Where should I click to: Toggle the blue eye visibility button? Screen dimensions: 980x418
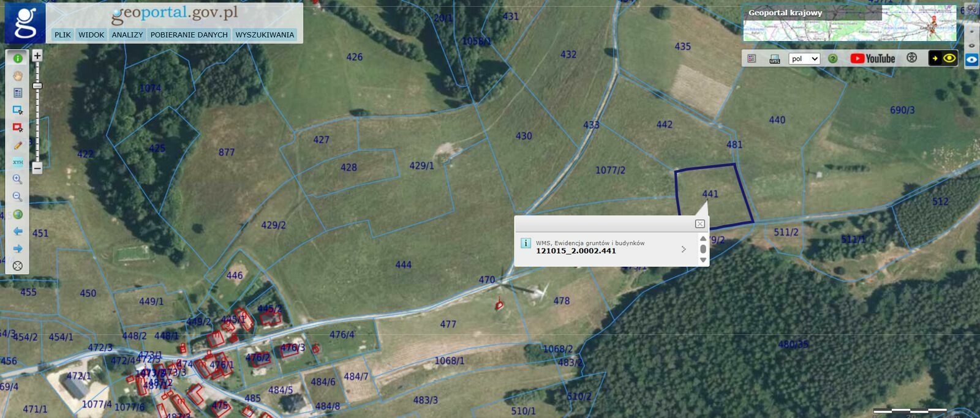tap(971, 60)
